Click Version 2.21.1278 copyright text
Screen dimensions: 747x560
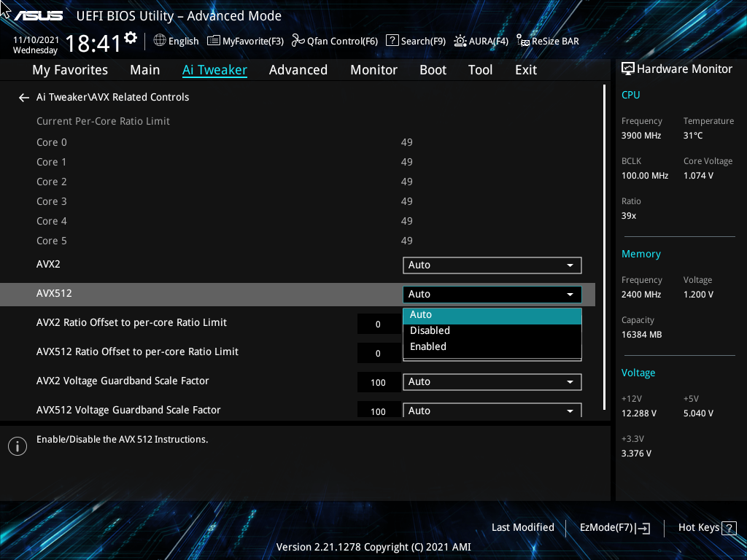coord(373,547)
